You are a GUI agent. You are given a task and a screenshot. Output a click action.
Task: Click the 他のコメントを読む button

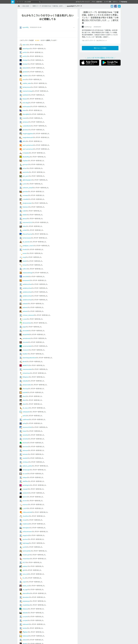[100, 48]
